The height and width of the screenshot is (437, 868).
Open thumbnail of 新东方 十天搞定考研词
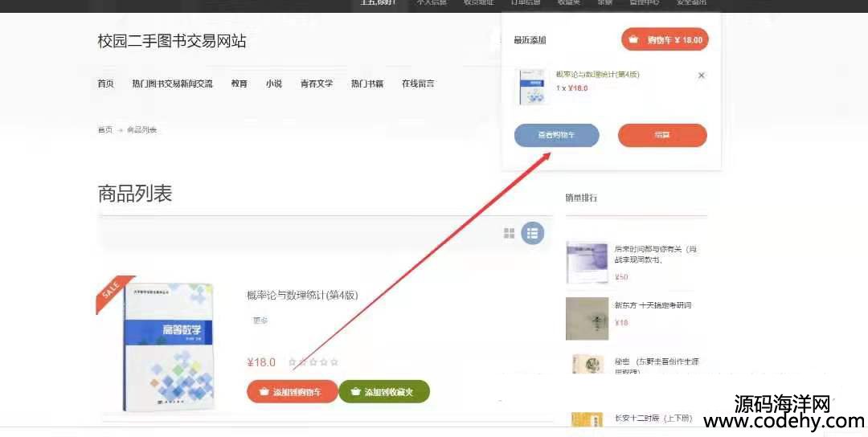(x=587, y=319)
